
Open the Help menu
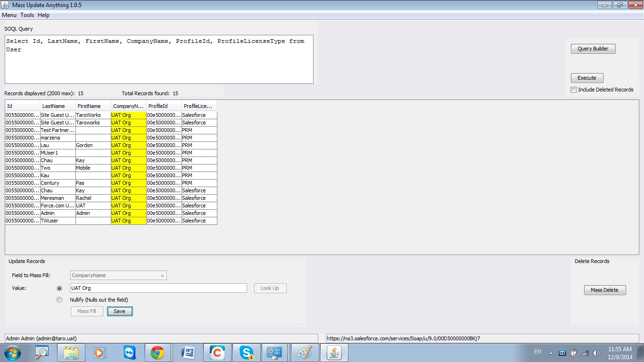43,15
